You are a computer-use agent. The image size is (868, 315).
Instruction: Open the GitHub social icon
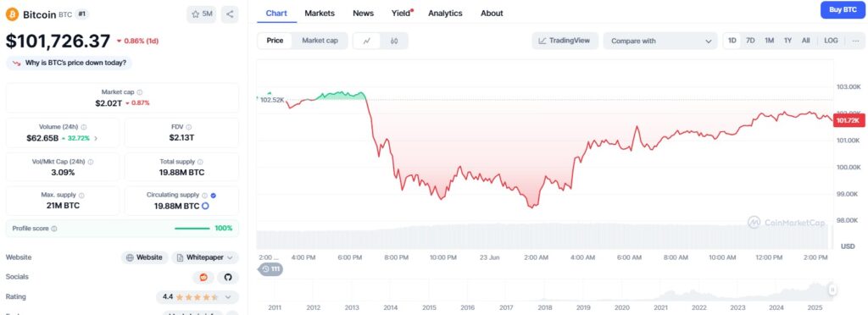[x=227, y=277]
